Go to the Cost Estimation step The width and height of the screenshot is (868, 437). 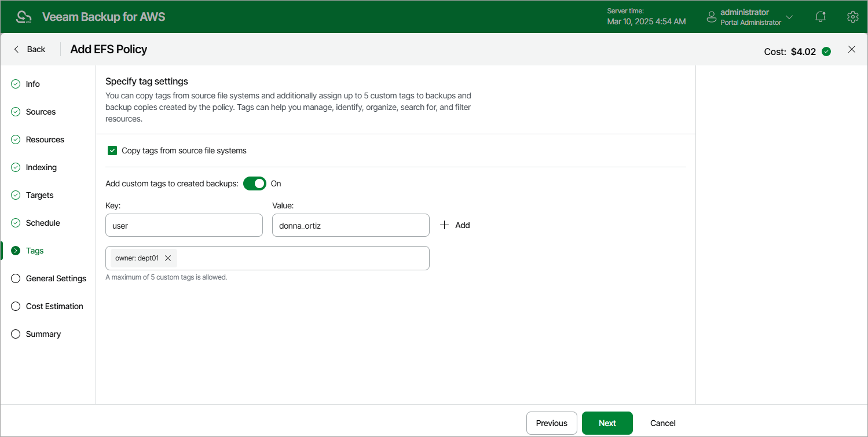(54, 306)
